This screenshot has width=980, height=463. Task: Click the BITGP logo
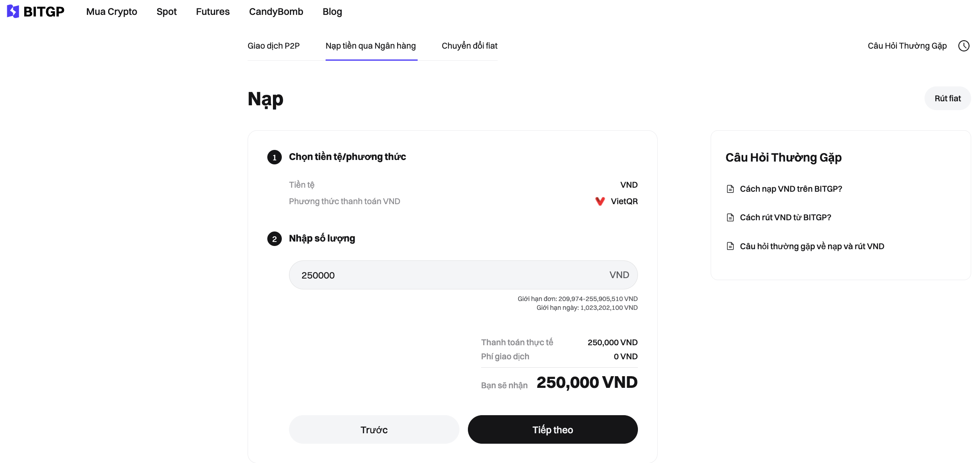tap(35, 11)
